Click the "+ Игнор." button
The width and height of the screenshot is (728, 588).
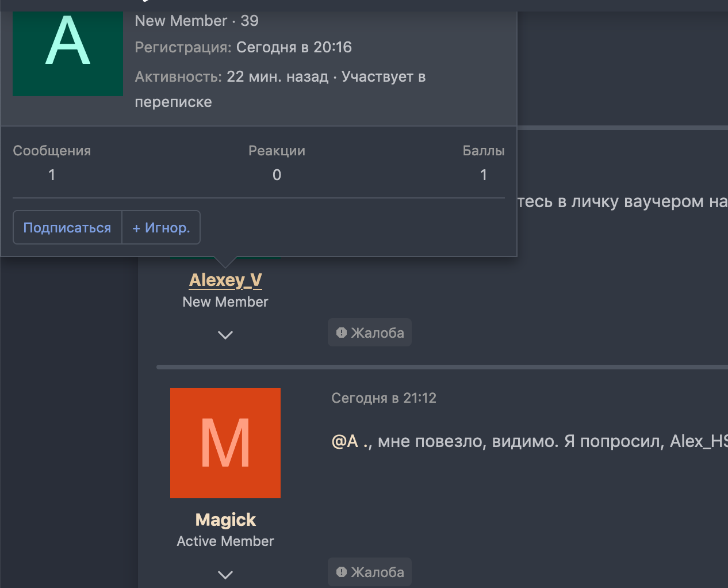click(161, 228)
